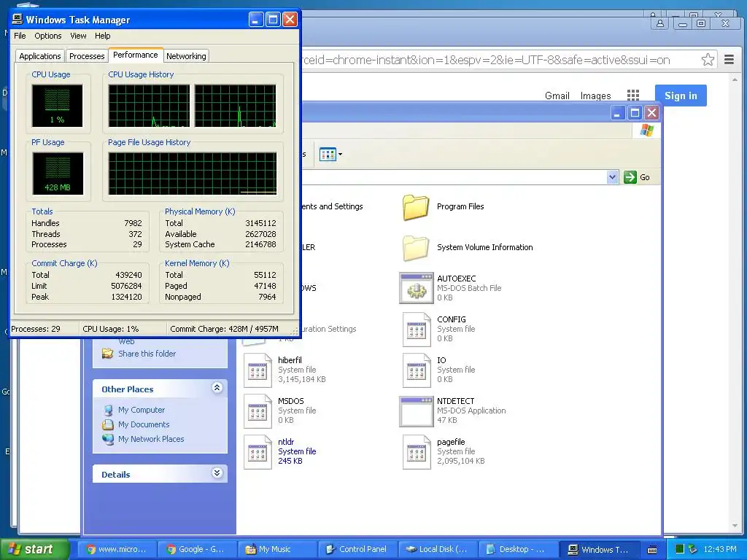Switch to the Networking tab

click(186, 56)
